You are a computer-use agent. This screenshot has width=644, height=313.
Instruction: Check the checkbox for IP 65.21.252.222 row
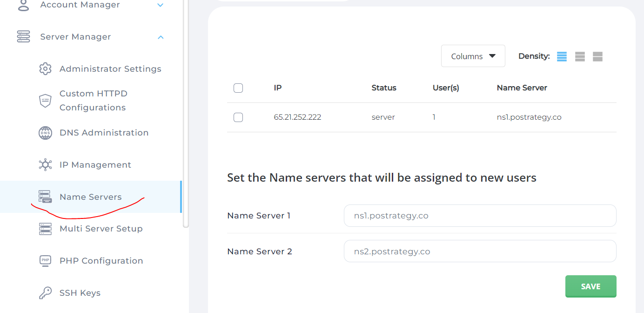tap(238, 117)
